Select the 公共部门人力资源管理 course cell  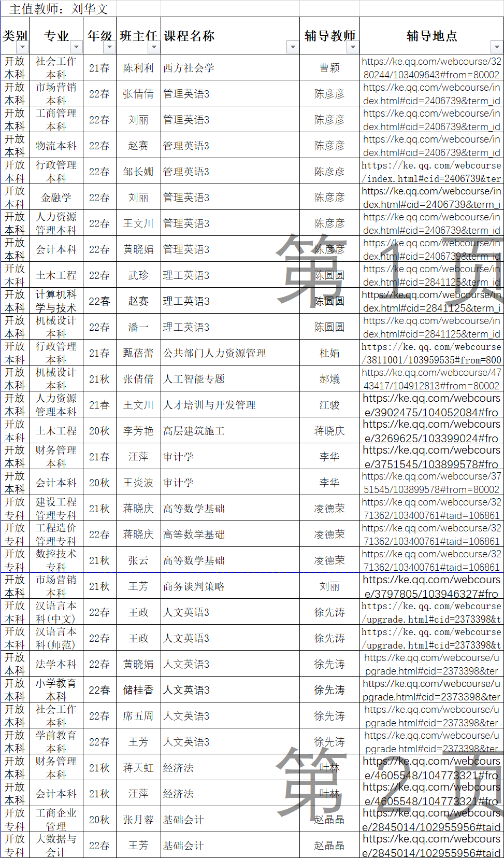pyautogui.click(x=231, y=353)
